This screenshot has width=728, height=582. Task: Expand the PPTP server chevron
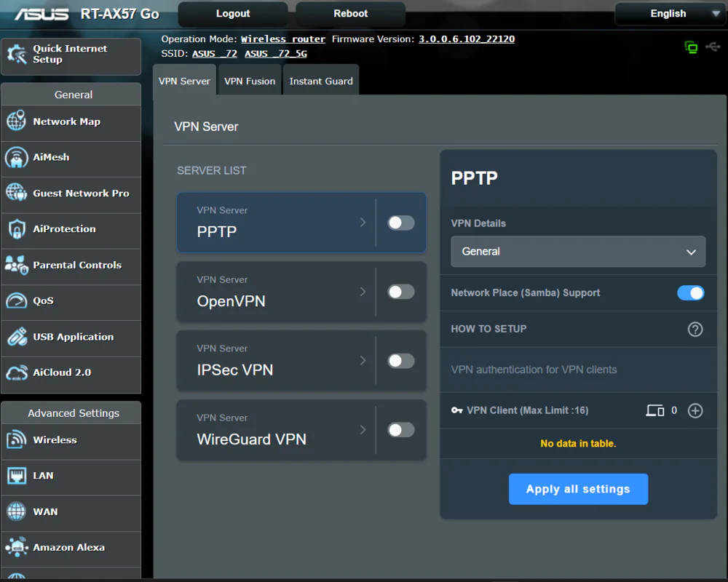tap(363, 223)
